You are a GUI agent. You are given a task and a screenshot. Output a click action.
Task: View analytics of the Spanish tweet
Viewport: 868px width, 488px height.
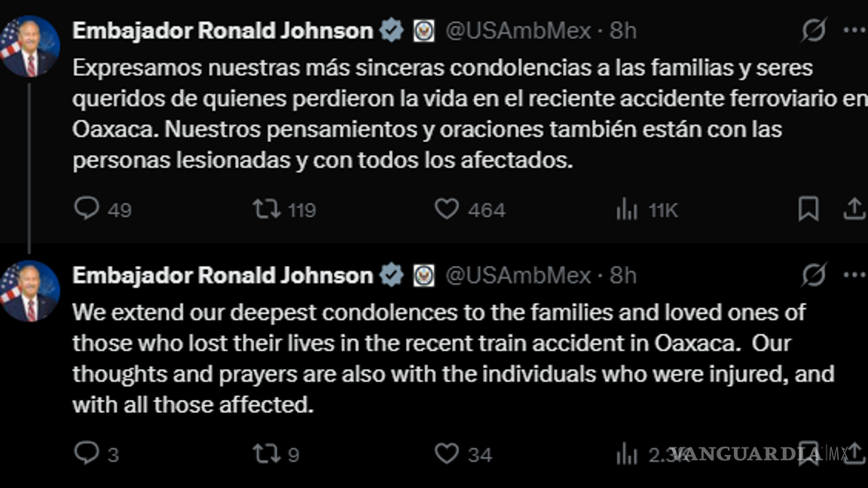pos(627,209)
